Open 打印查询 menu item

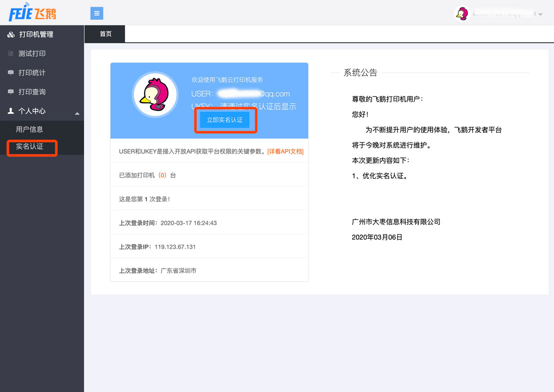click(32, 92)
